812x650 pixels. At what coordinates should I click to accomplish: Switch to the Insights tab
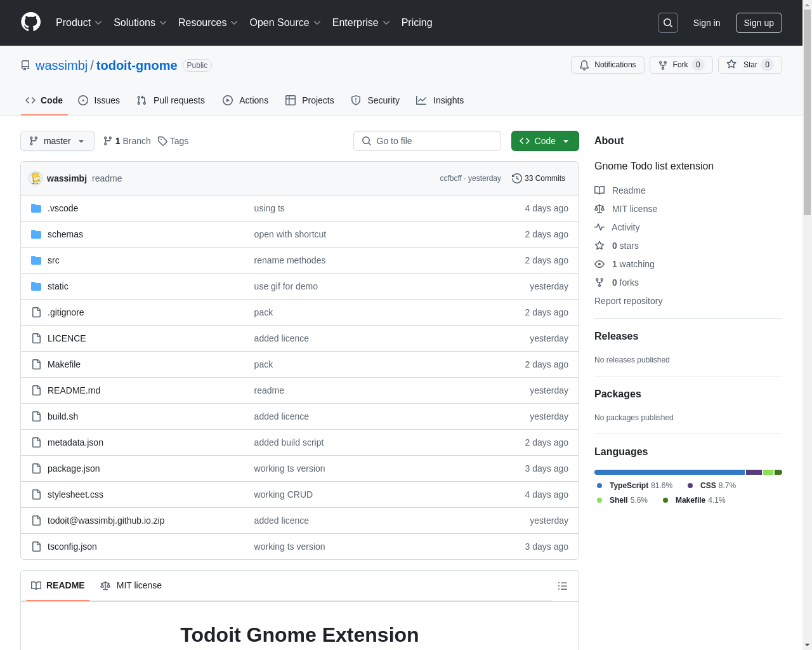pos(440,100)
